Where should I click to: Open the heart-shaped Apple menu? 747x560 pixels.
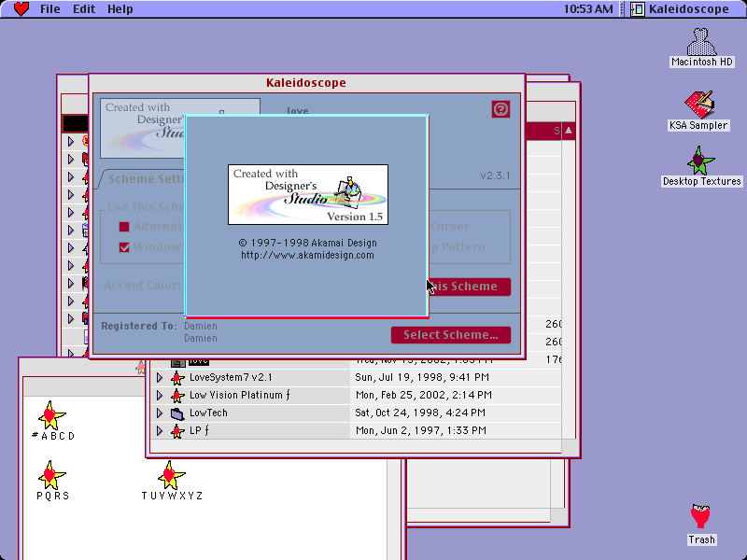(21, 9)
